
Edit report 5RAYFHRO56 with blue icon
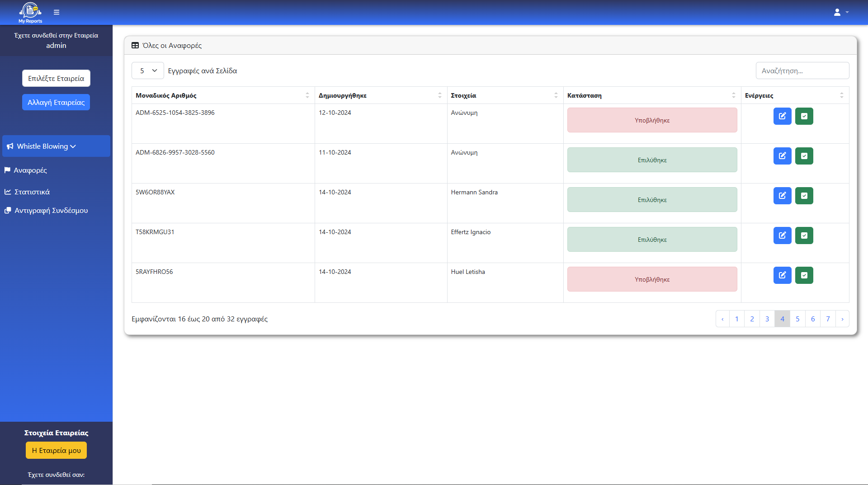(x=782, y=275)
